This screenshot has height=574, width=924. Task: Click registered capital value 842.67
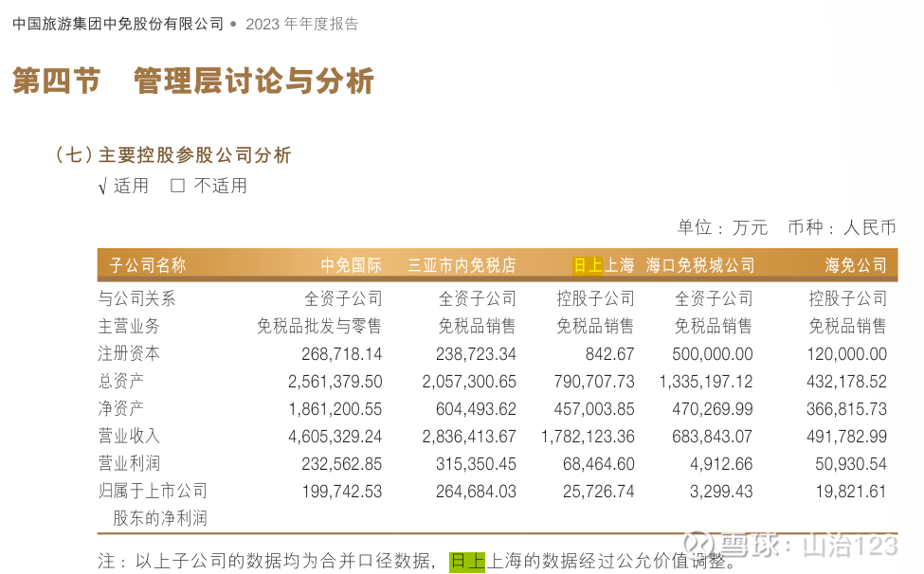(610, 354)
